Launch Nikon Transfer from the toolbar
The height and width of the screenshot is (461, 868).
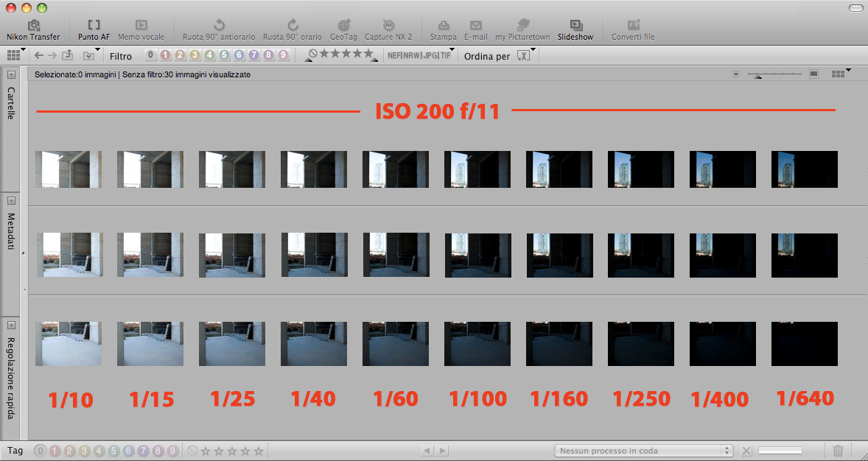pos(33,30)
